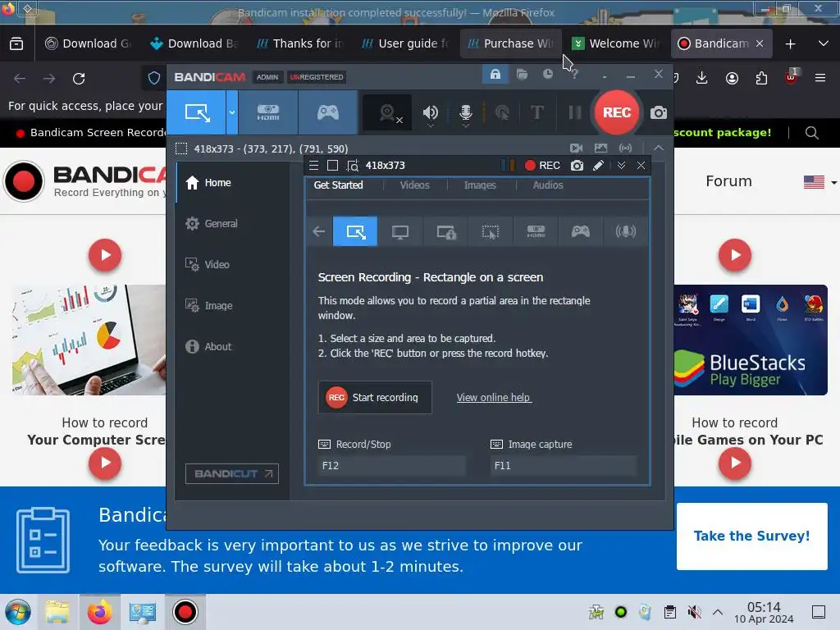
Task: Switch to the Purchase browser tab
Action: tap(510, 43)
